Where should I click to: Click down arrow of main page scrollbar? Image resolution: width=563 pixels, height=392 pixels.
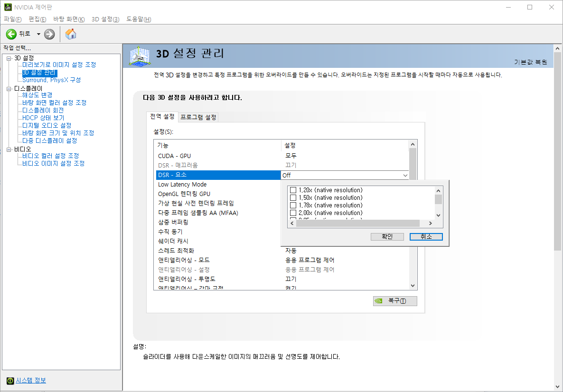(557, 387)
